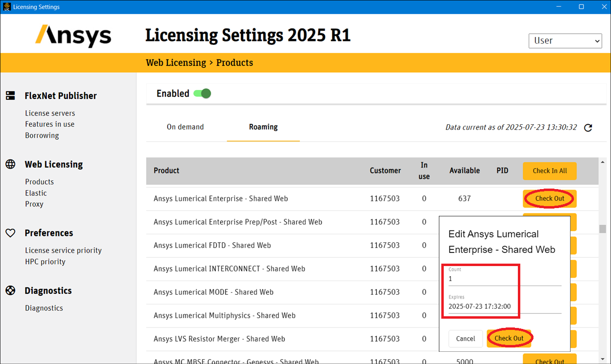Click the refresh data icon
Image resolution: width=611 pixels, height=364 pixels.
[588, 128]
